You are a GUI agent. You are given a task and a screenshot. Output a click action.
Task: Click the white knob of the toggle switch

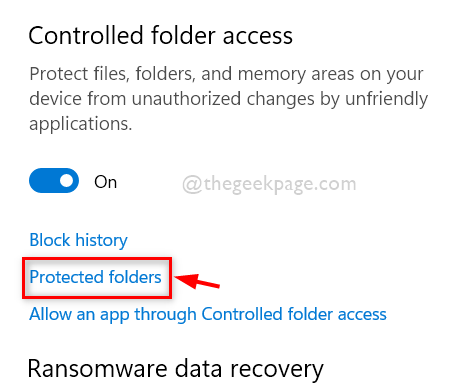(x=67, y=181)
